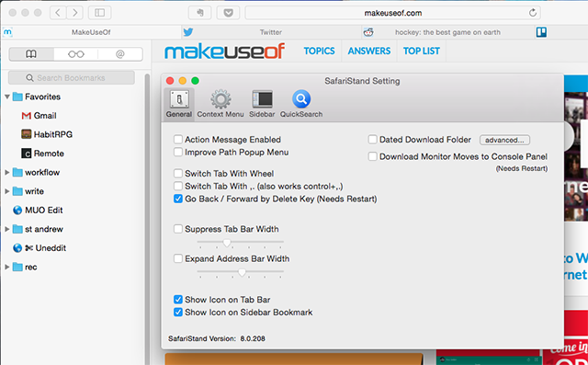Enable Expand Address Bar Width checkbox
The image size is (588, 365).
pyautogui.click(x=178, y=259)
